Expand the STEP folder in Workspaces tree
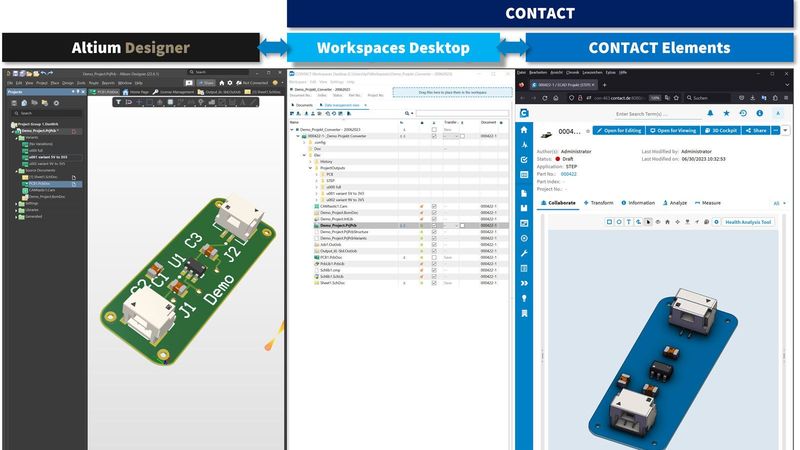Image resolution: width=800 pixels, height=450 pixels. [x=316, y=181]
